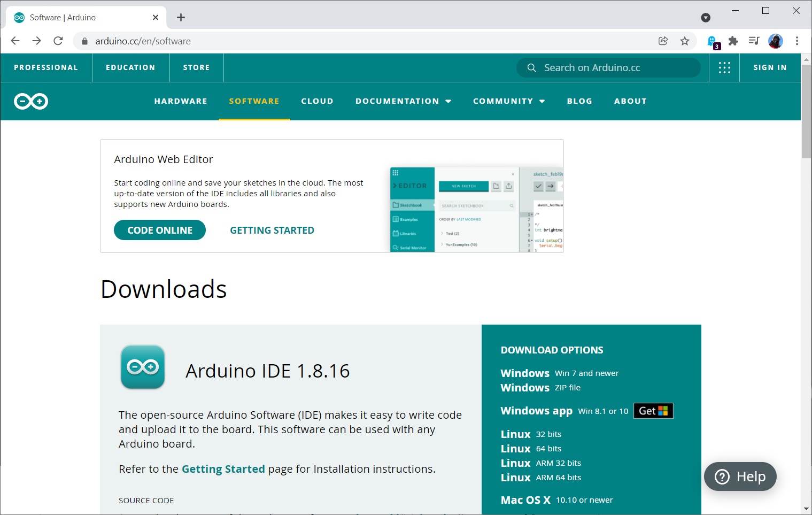Click the Microsoft Store Get badge
The image size is (812, 515).
pos(653,411)
